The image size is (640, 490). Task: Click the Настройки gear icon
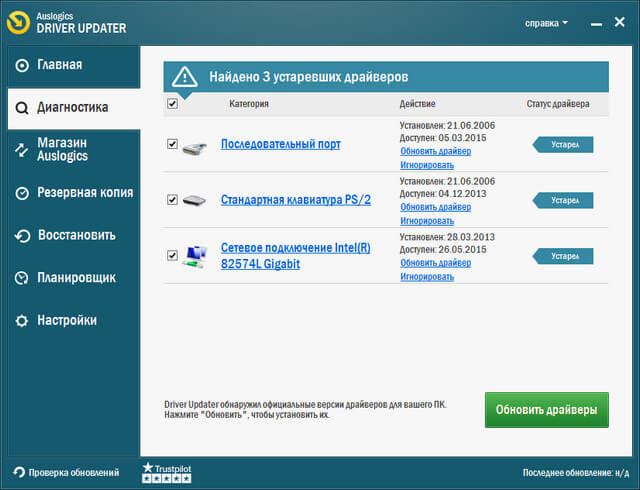(x=23, y=321)
